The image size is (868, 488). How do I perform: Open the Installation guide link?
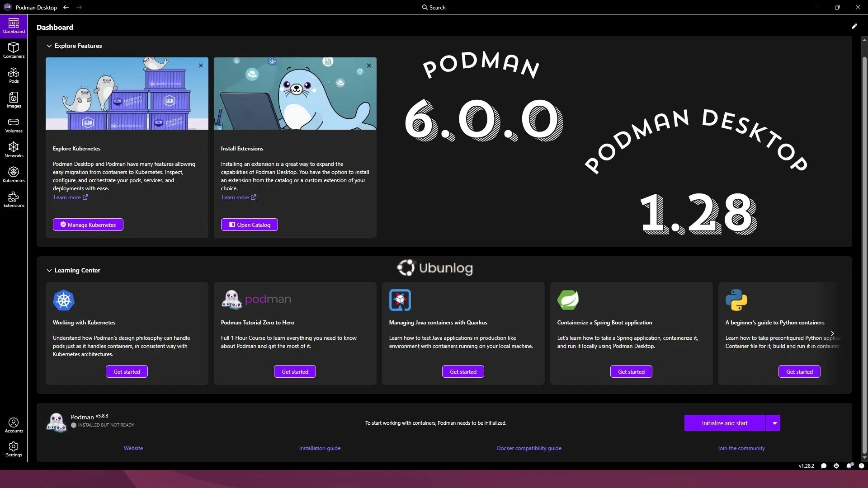tap(320, 448)
